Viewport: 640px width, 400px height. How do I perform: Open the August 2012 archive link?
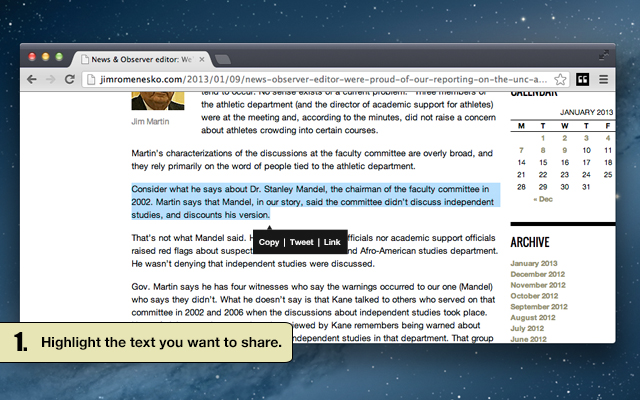point(533,318)
